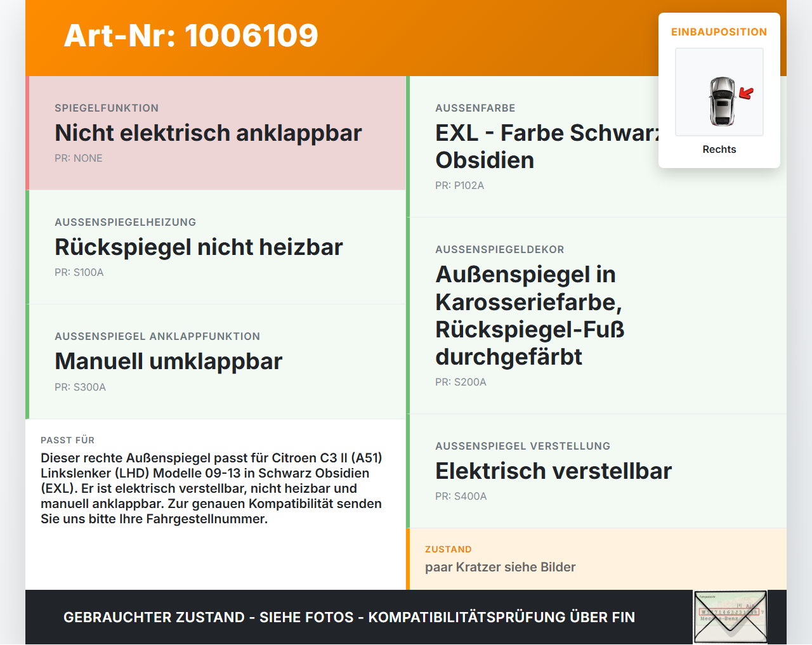Click AUSSENSPIEGEL VERSTELLUNG label

523,446
